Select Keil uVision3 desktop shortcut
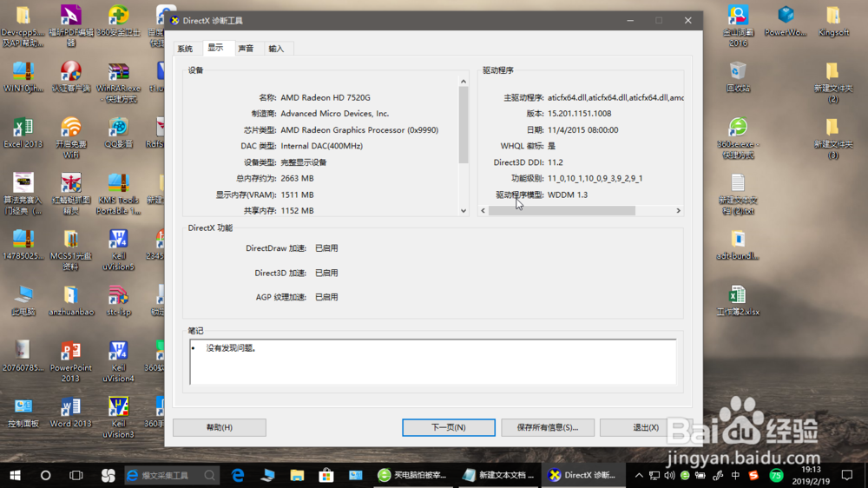The image size is (868, 488). coord(118,418)
